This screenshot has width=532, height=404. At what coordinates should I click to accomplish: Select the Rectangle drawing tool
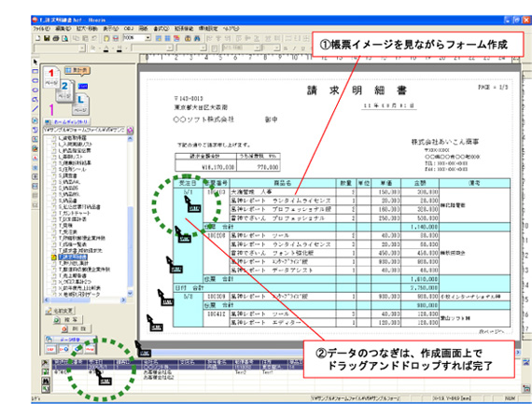35,72
